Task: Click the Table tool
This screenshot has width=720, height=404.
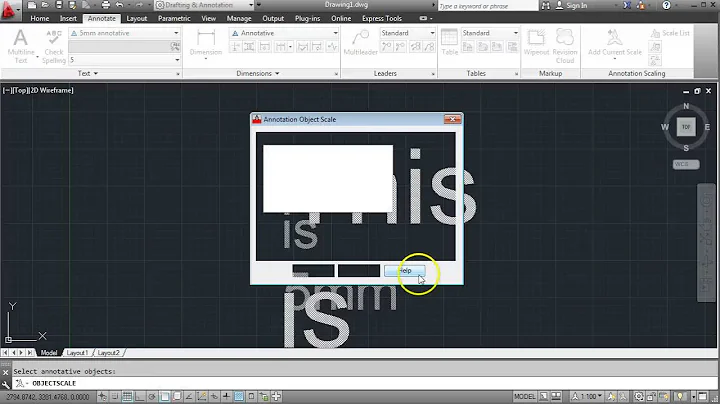Action: (450, 42)
